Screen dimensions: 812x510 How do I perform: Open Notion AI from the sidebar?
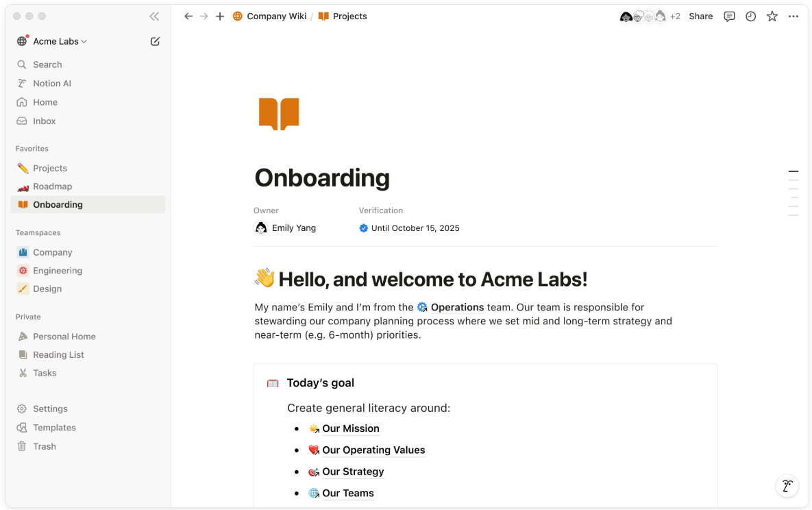(x=51, y=83)
